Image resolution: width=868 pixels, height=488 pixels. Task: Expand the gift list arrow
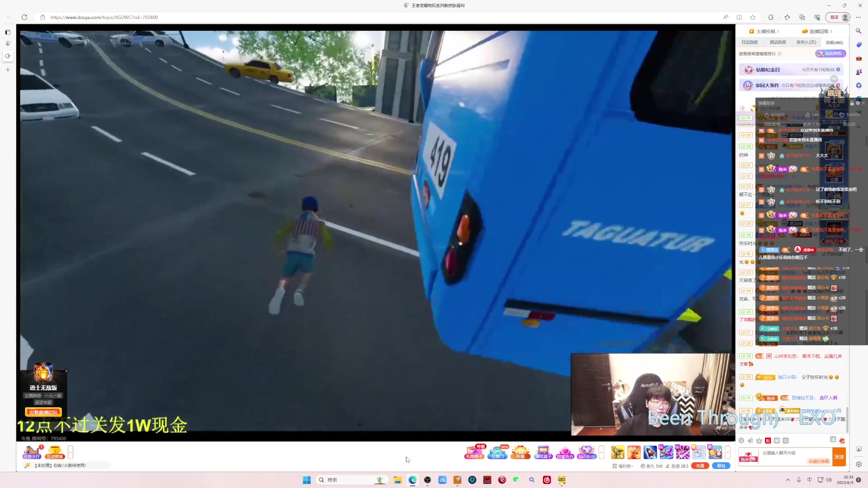pyautogui.click(x=727, y=452)
